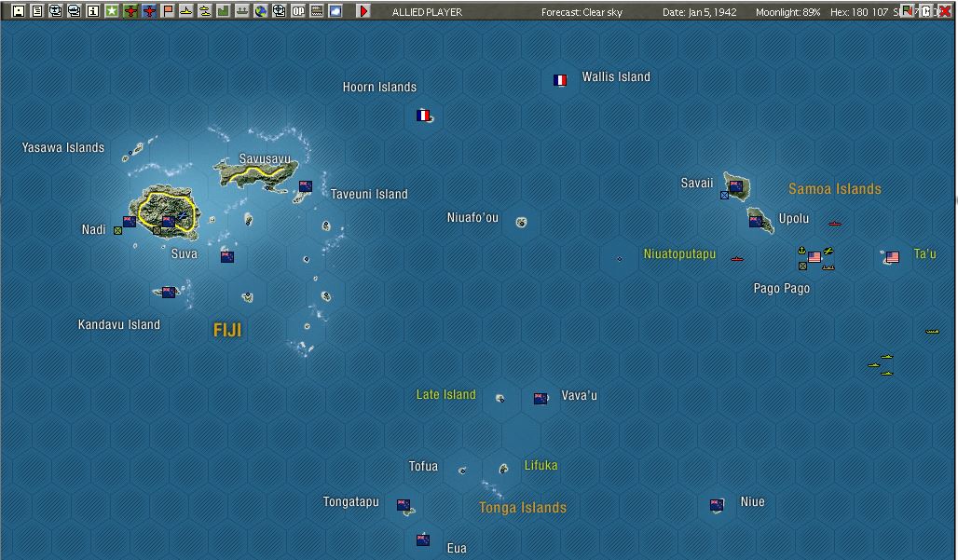Image resolution: width=958 pixels, height=560 pixels.
Task: Click the 'FIJI' region label
Action: tap(227, 331)
